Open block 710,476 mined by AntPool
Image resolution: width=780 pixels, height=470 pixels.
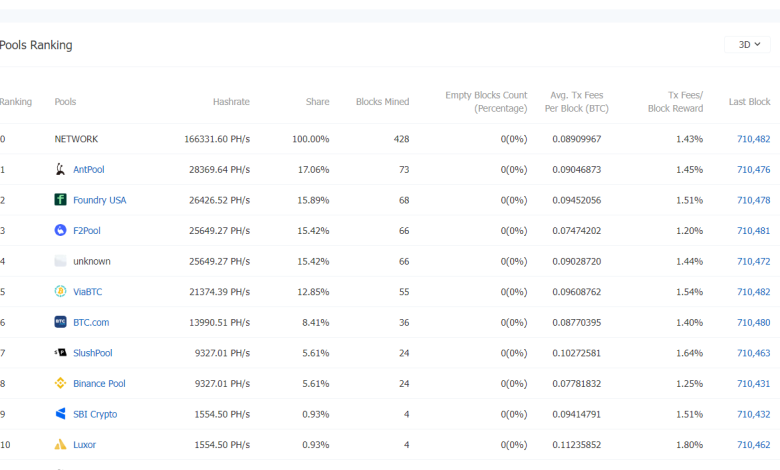click(x=753, y=170)
